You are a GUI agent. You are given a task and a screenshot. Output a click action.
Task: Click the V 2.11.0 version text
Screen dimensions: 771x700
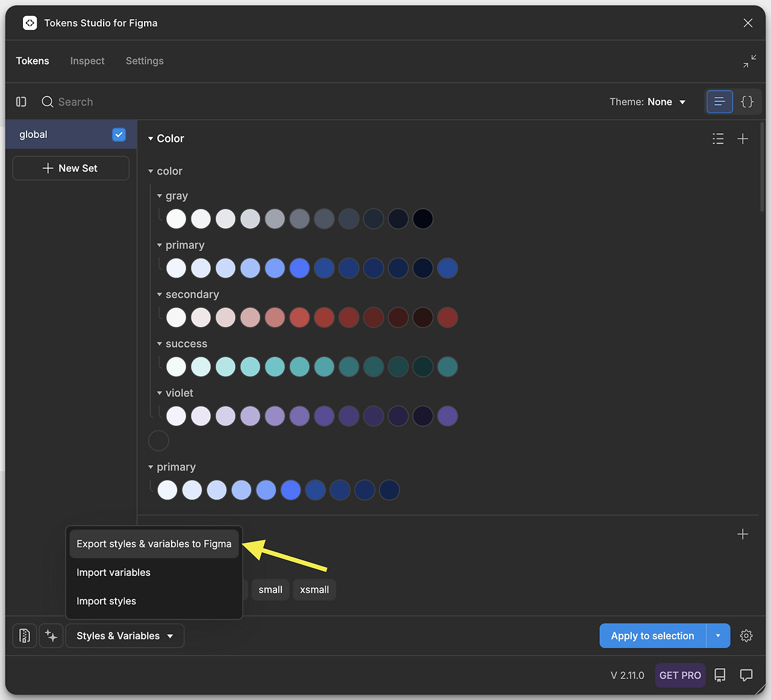click(627, 675)
